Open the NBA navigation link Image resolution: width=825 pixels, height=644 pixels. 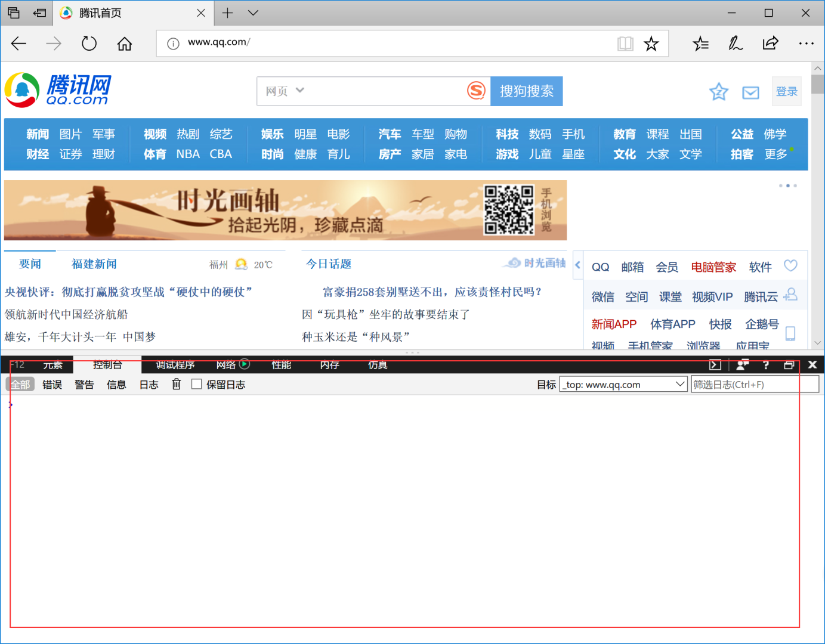tap(188, 154)
